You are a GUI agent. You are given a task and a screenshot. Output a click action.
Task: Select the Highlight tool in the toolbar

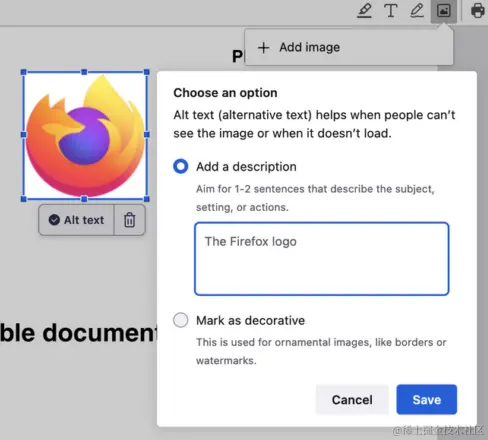[x=364, y=10]
